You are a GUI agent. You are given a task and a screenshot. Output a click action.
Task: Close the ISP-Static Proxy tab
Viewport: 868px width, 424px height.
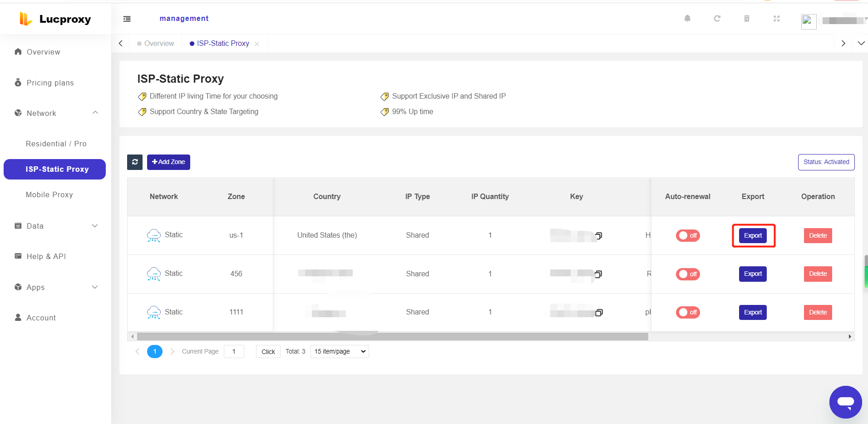[x=257, y=44]
